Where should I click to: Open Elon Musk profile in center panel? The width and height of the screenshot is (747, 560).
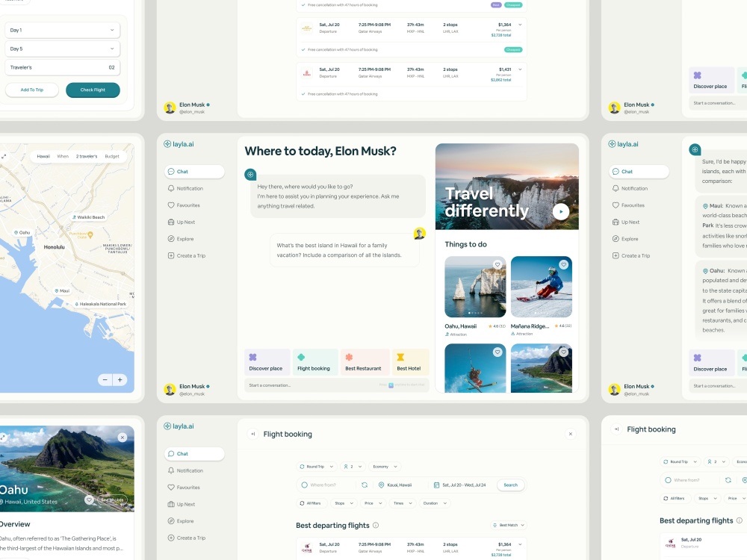[187, 389]
